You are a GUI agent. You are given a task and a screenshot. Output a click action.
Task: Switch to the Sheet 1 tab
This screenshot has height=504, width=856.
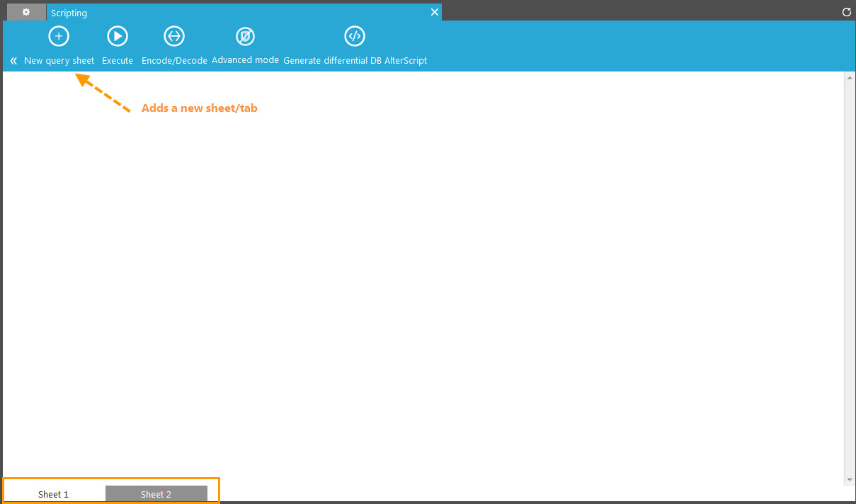pyautogui.click(x=54, y=494)
